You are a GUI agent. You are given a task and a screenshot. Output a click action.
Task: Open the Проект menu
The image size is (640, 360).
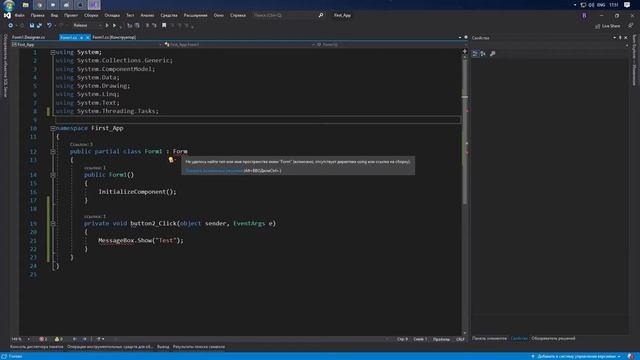[x=71, y=15]
